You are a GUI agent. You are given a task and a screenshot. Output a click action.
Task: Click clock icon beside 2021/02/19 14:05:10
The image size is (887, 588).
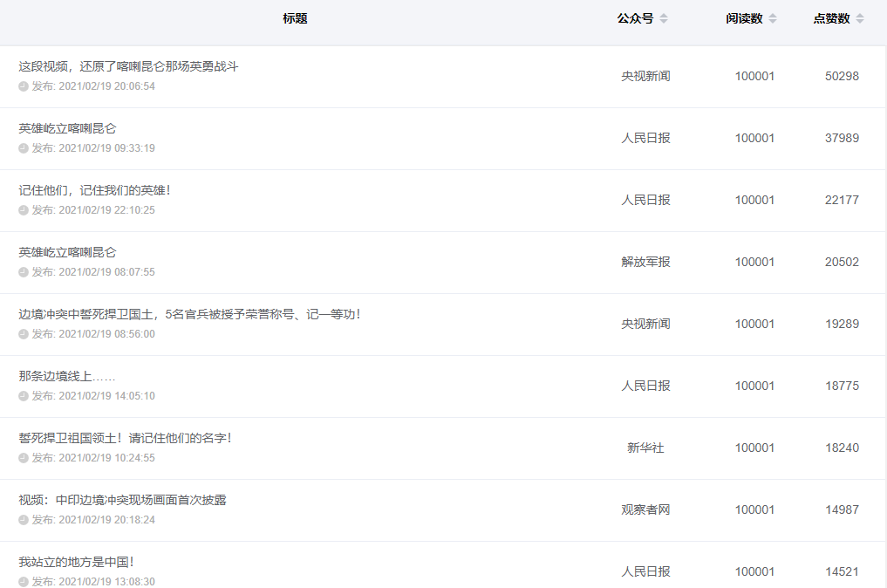point(24,396)
